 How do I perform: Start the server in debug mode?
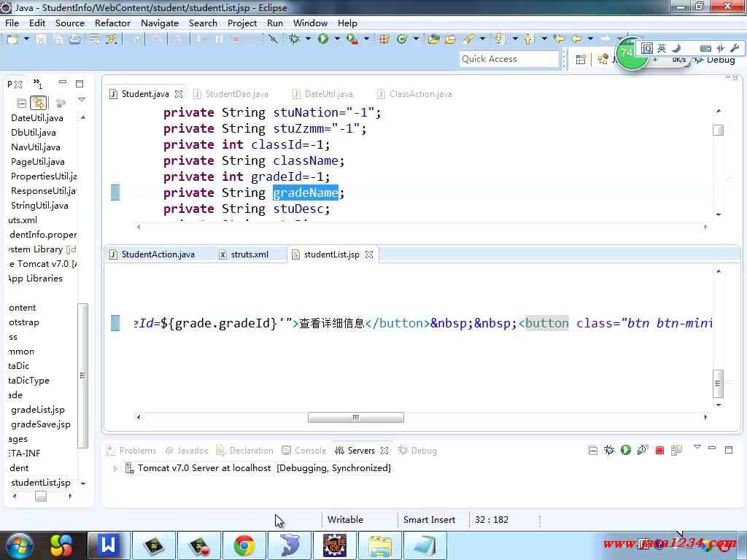[x=609, y=450]
